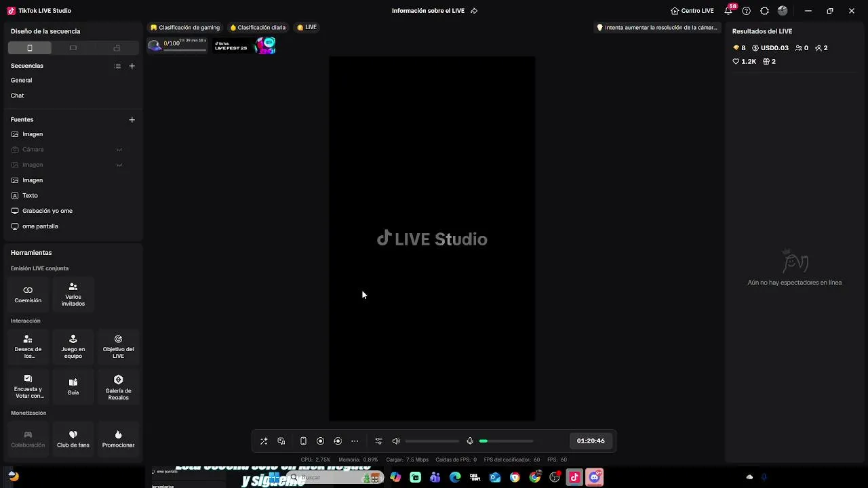Add a new scene in Secuencias
This screenshot has width=868, height=488.
(132, 66)
